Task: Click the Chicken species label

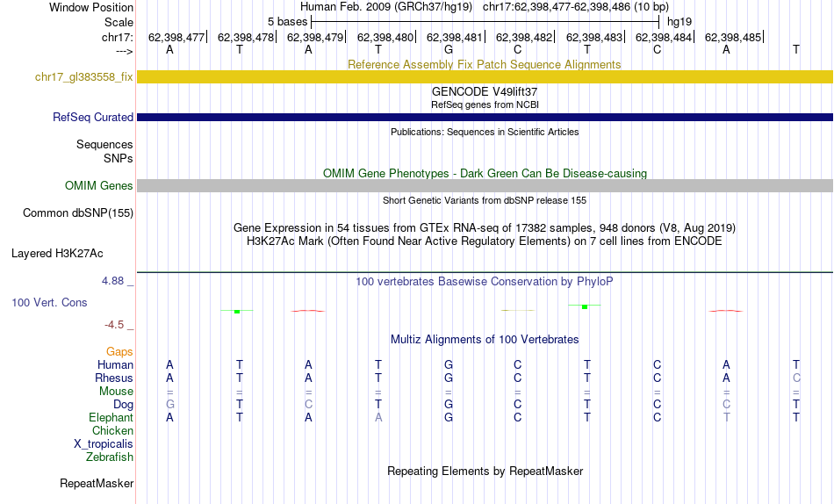Action: (112, 430)
